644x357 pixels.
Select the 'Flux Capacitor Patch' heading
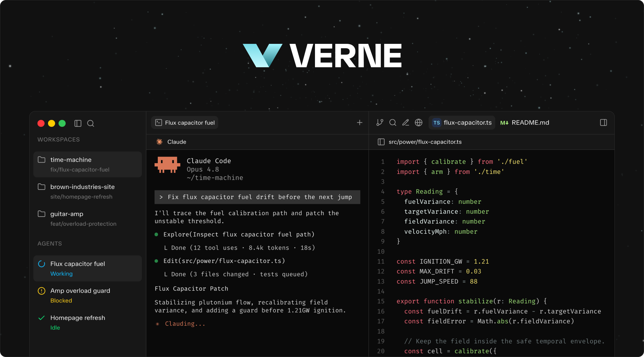[191, 289]
